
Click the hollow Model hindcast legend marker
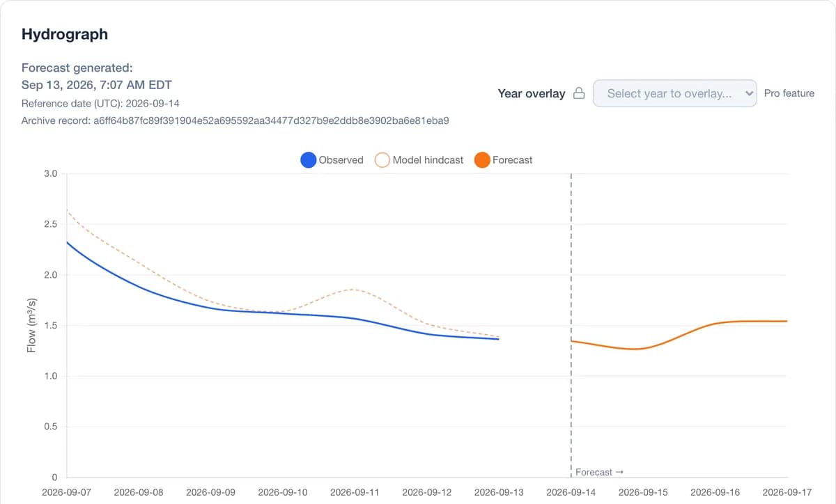pos(382,160)
